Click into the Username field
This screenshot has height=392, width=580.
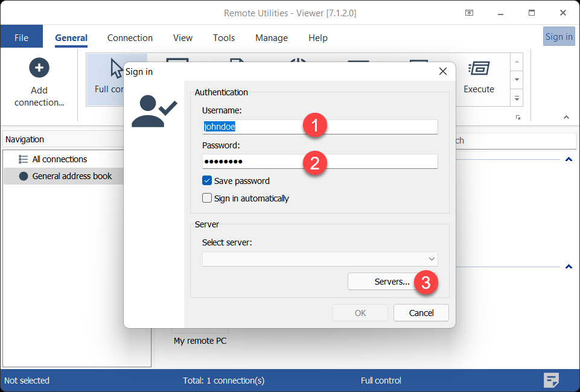[319, 127]
